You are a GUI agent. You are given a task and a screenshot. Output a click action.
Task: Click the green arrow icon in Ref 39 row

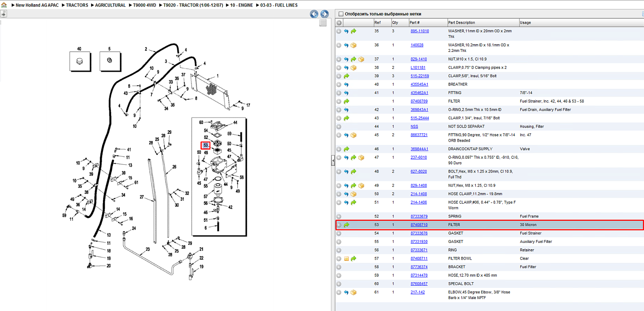(x=346, y=76)
